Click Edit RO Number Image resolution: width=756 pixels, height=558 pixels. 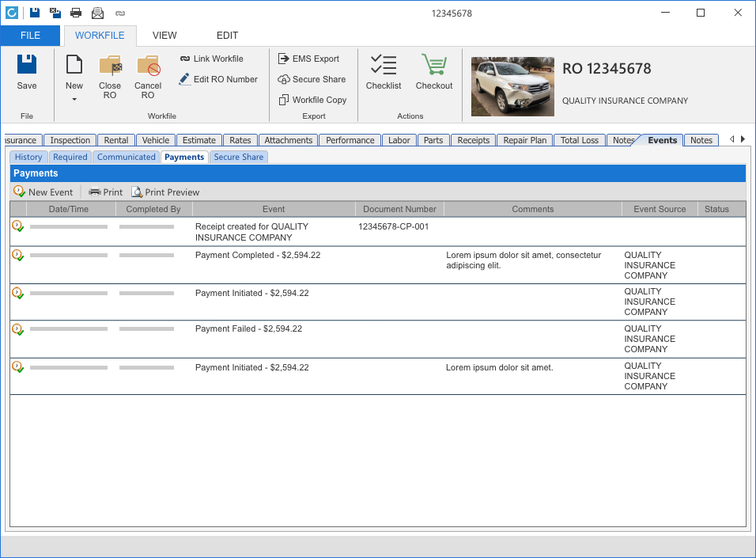(x=218, y=79)
